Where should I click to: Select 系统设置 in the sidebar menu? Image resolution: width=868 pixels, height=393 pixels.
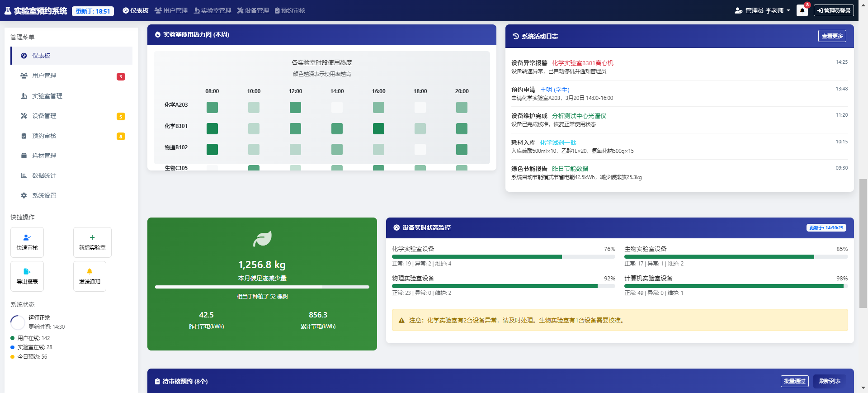point(71,195)
